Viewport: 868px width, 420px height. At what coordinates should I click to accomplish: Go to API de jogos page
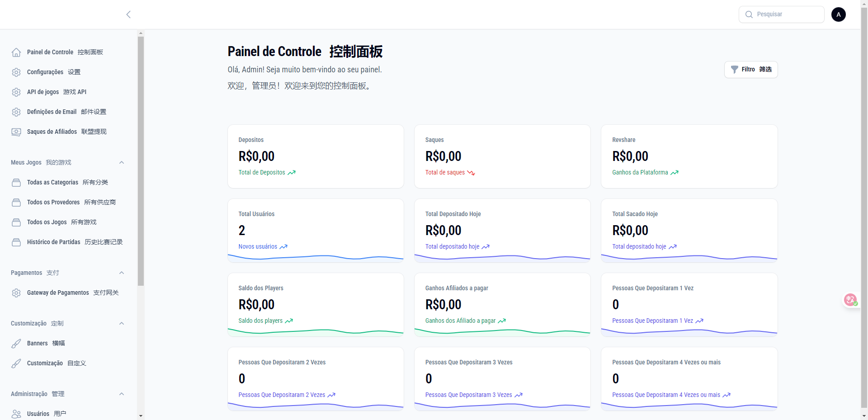point(68,92)
